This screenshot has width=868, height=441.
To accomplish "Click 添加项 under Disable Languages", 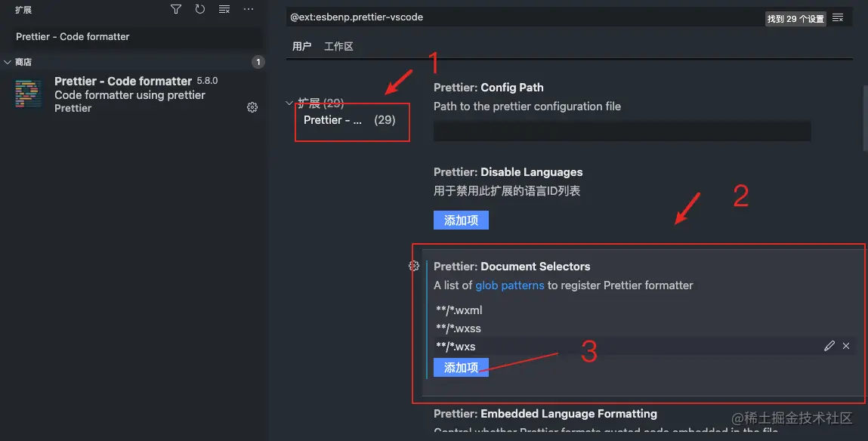I will 461,220.
